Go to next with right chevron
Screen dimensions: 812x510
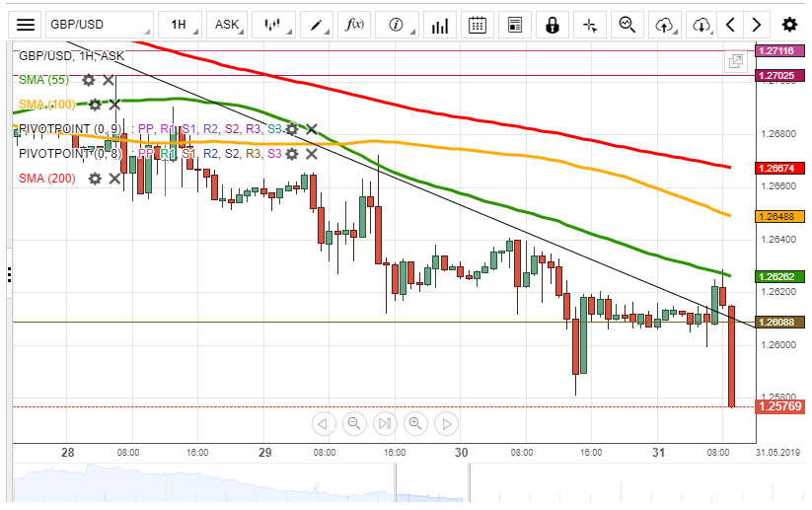(x=757, y=25)
